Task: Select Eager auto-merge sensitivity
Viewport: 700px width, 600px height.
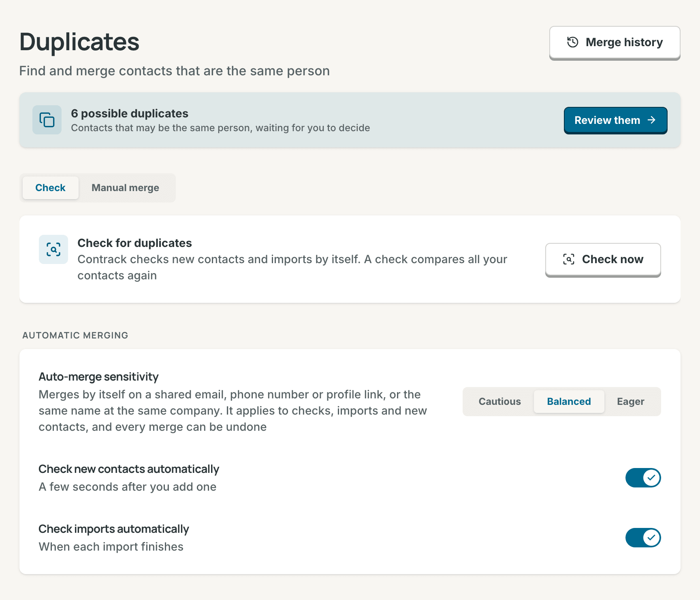Action: pyautogui.click(x=630, y=402)
